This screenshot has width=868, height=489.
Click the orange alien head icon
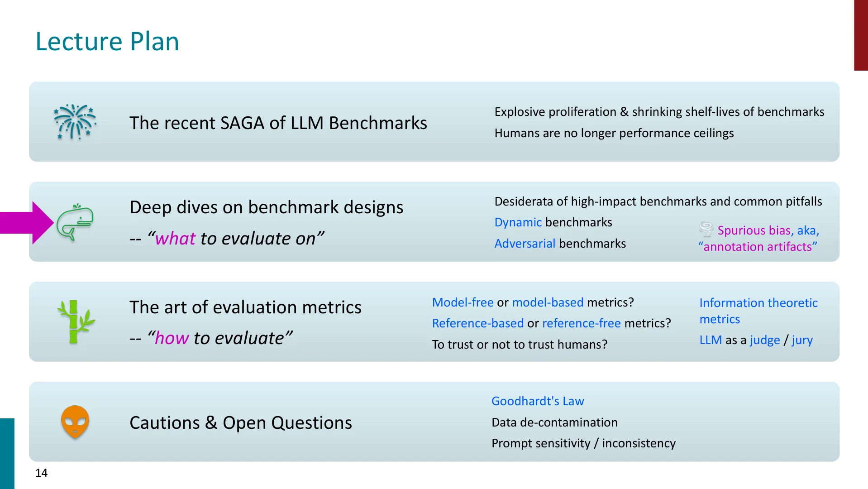tap(75, 422)
